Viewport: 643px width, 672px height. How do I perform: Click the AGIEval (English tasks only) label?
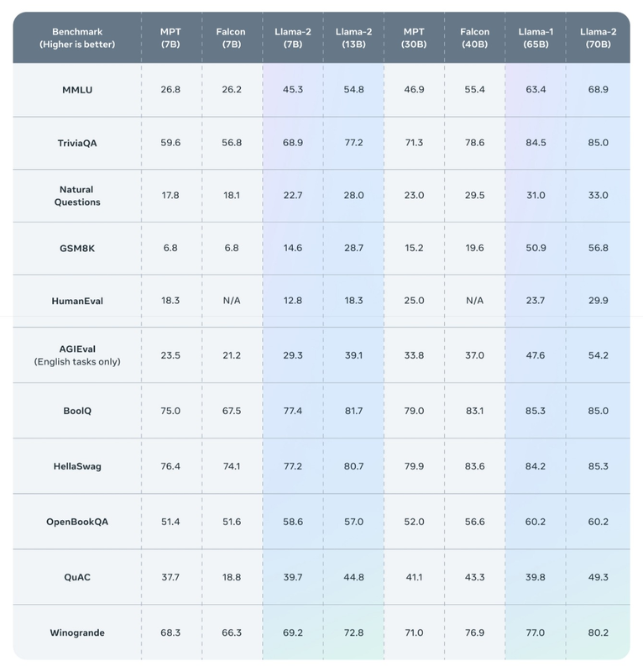(x=76, y=354)
